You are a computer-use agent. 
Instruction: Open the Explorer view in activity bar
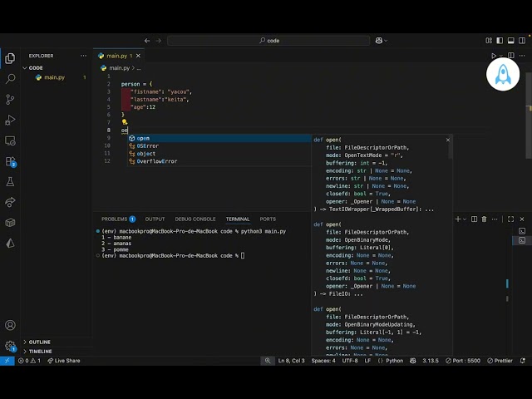pos(10,58)
